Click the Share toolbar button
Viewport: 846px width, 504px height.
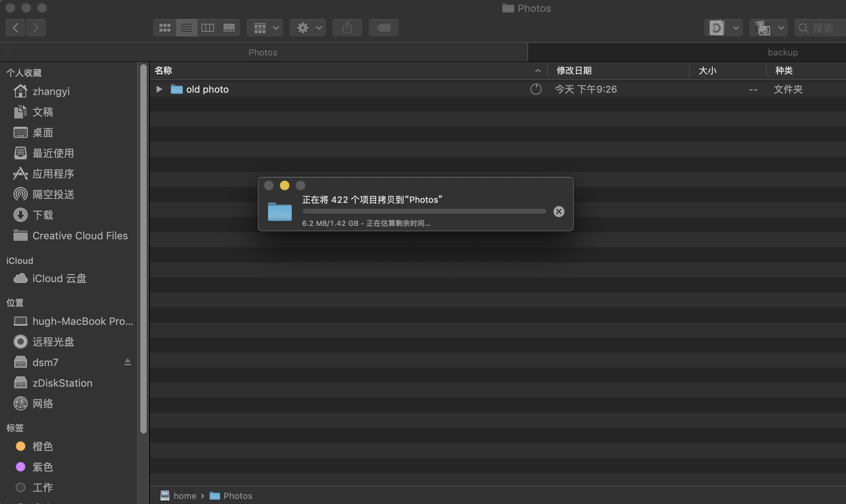347,28
